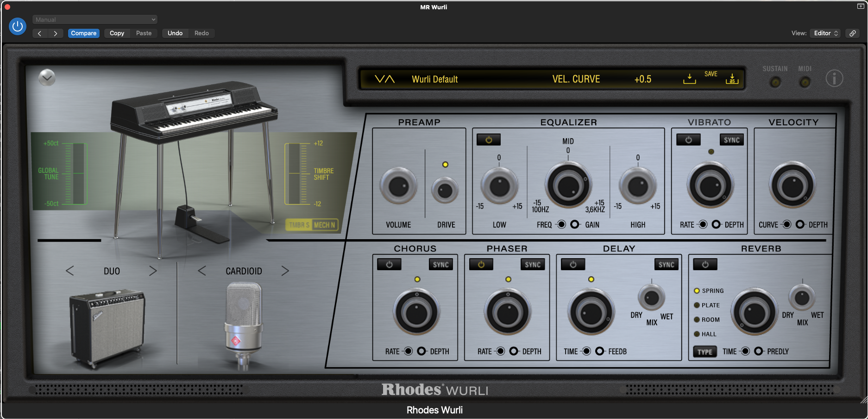868x419 pixels.
Task: Click the preset up/down arrows icon
Action: click(384, 79)
